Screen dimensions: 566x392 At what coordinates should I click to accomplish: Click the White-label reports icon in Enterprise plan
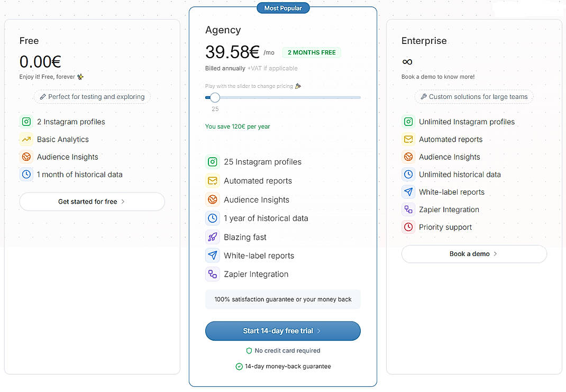(408, 192)
